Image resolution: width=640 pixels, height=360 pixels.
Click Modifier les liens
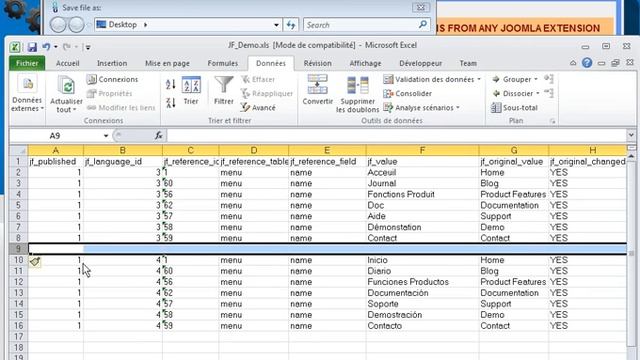[121, 108]
